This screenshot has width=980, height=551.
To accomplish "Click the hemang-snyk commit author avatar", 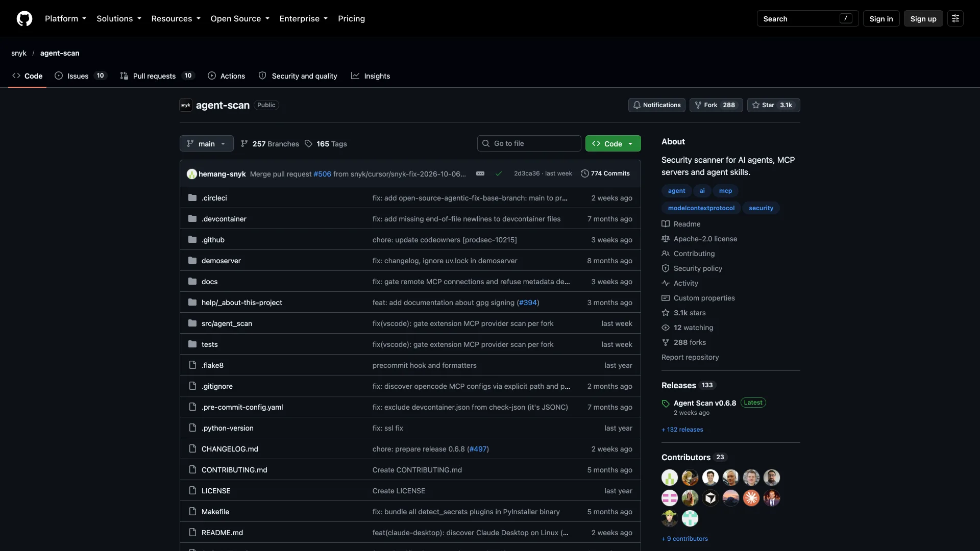I will 192,174.
